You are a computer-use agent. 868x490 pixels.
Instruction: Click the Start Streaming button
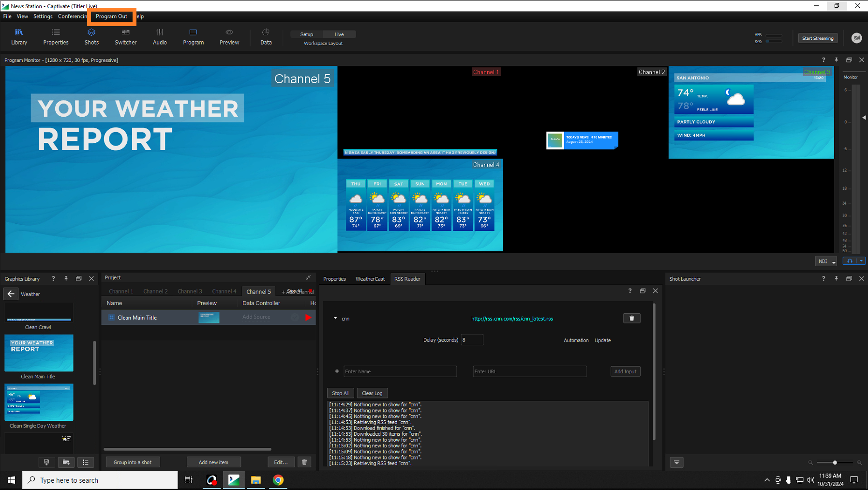(x=818, y=38)
